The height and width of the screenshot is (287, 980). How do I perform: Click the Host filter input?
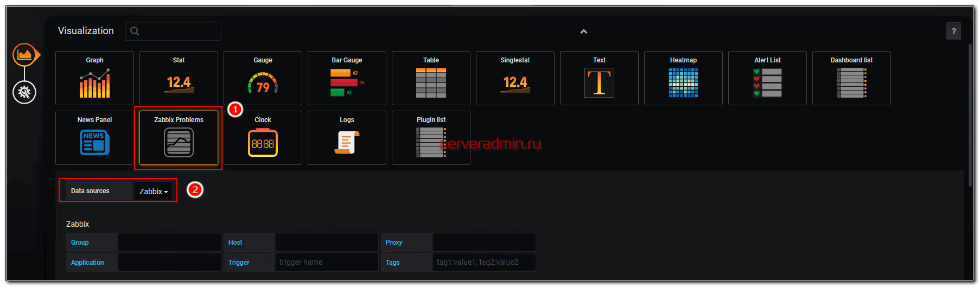pos(327,242)
